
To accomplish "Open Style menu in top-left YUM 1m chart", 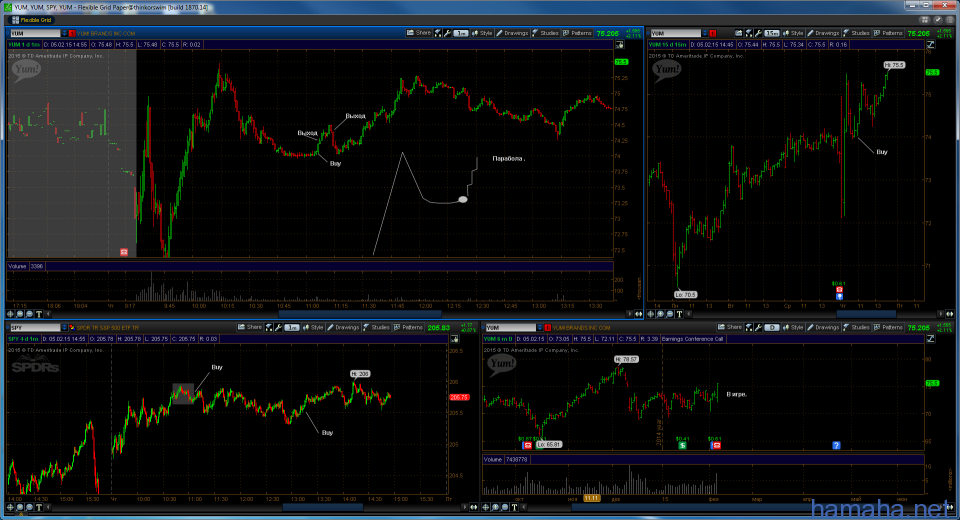I will pyautogui.click(x=482, y=33).
